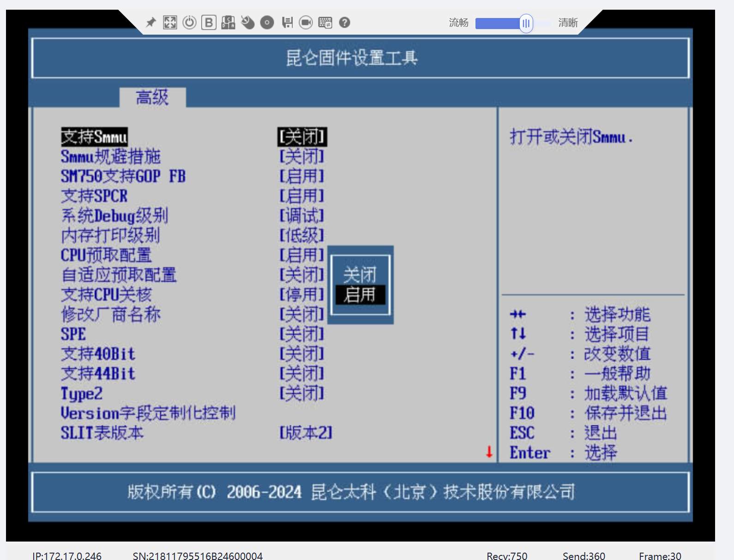Click the 清晰 clear quality label
Screen dimensions: 734x560
pyautogui.click(x=568, y=23)
